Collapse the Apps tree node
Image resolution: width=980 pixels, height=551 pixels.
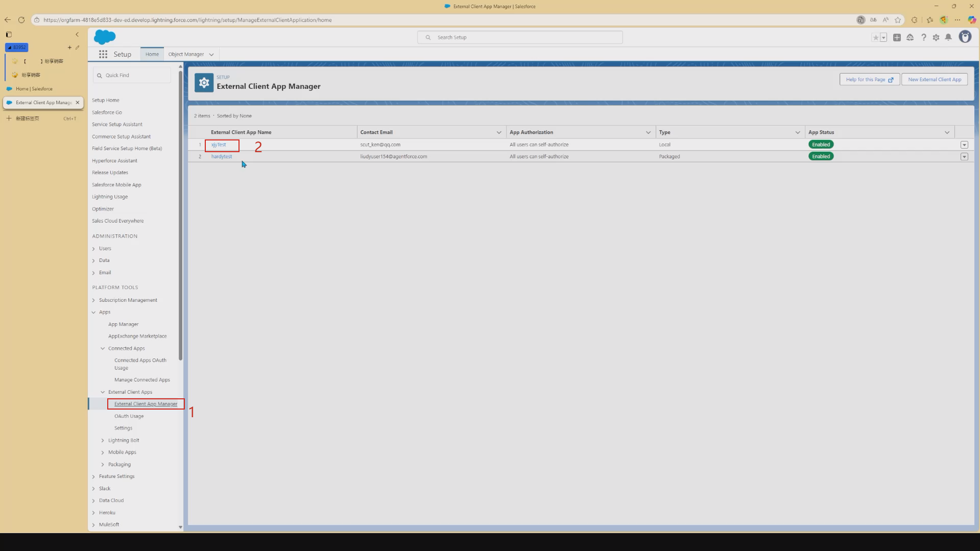tap(93, 312)
